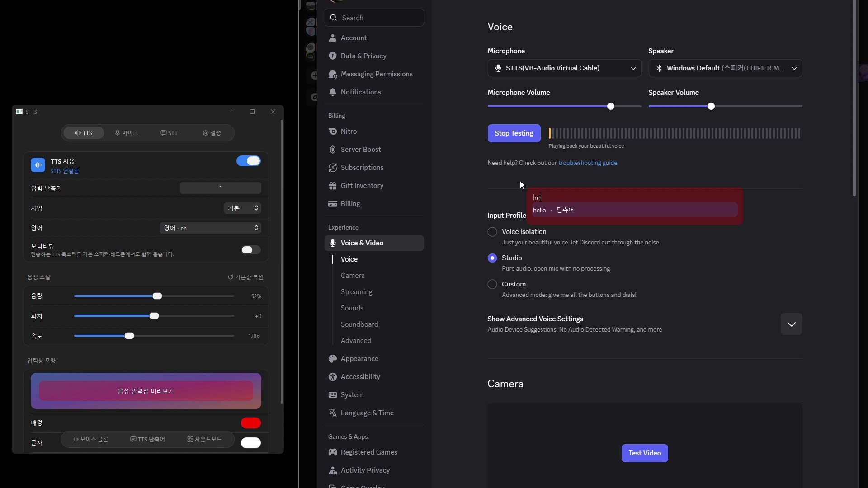Open the Soundboard subsection in Discord
This screenshot has width=868, height=488.
pyautogui.click(x=359, y=324)
